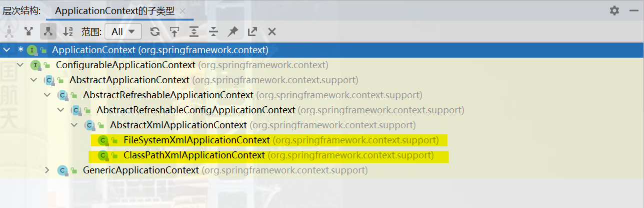The image size is (644, 208).
Task: Close the ApplicationContext的子类型 tab
Action: pyautogui.click(x=184, y=11)
